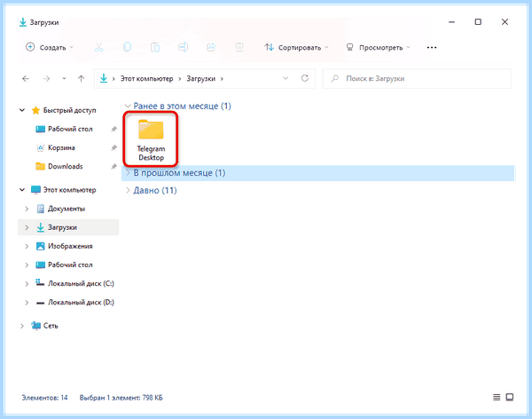Image resolution: width=532 pixels, height=419 pixels.
Task: Select the Telegram Desktop folder
Action: (x=151, y=139)
